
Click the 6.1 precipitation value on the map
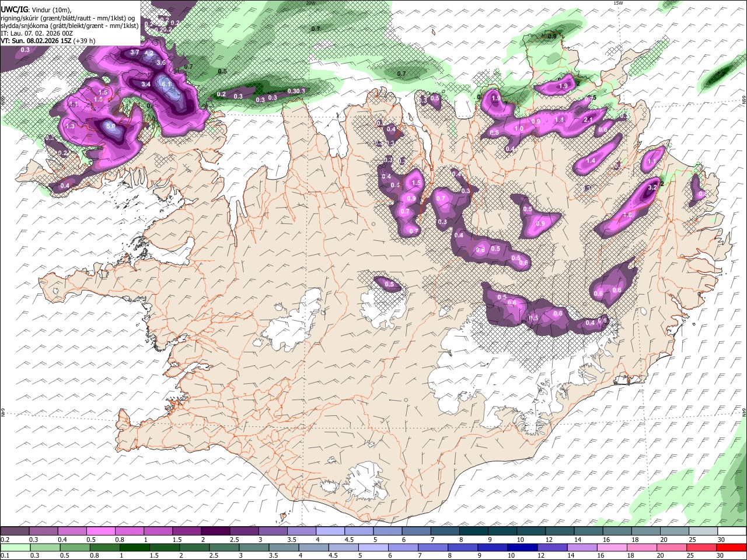(166, 84)
